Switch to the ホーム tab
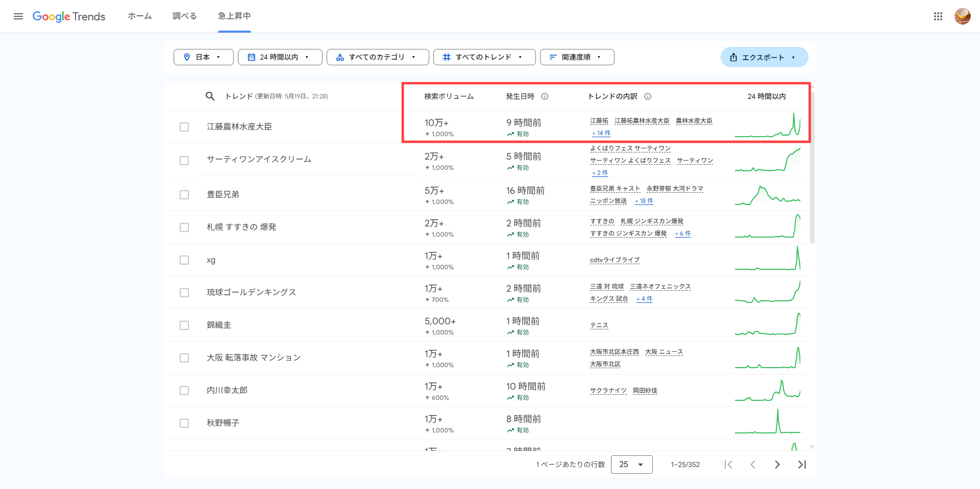 (140, 16)
